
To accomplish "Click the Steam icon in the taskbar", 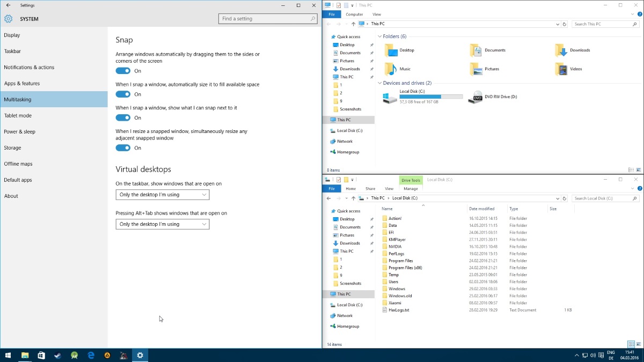I will 57,355.
